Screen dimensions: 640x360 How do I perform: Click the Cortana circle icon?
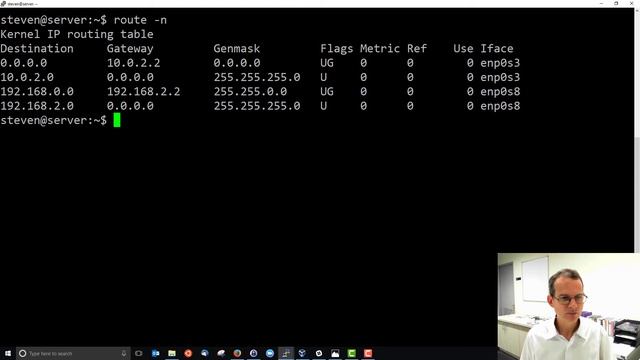pyautogui.click(x=22, y=353)
